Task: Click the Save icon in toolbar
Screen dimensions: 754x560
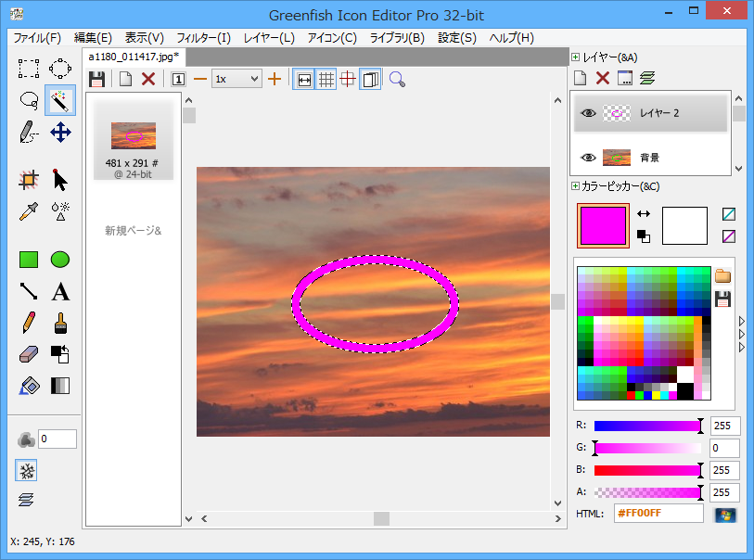Action: [96, 79]
